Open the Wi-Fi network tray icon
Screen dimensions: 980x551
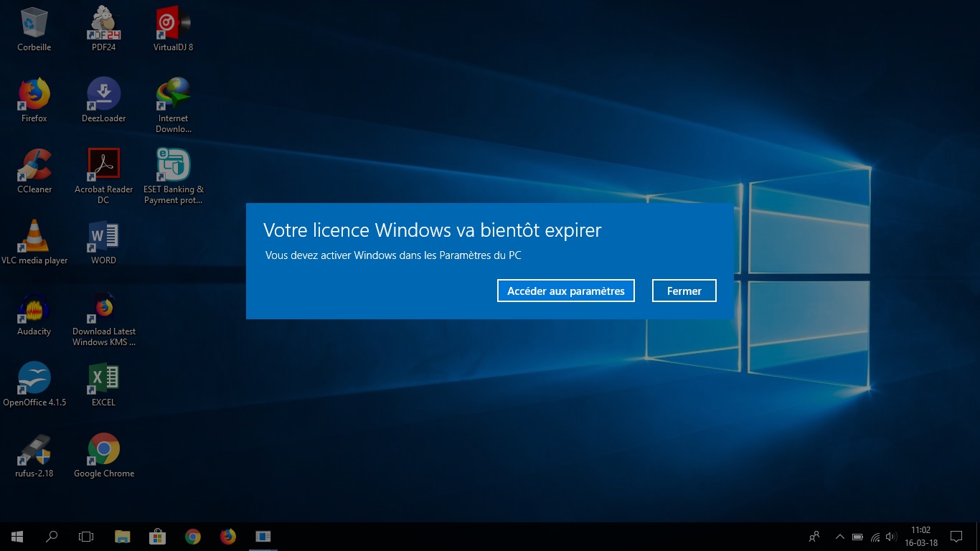tap(875, 537)
